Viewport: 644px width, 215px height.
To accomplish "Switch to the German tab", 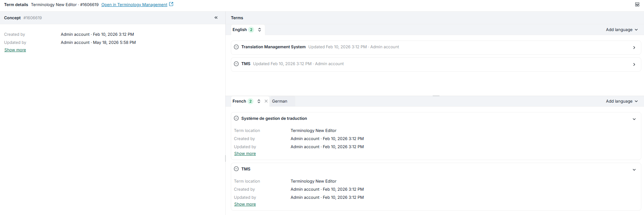I will 279,101.
